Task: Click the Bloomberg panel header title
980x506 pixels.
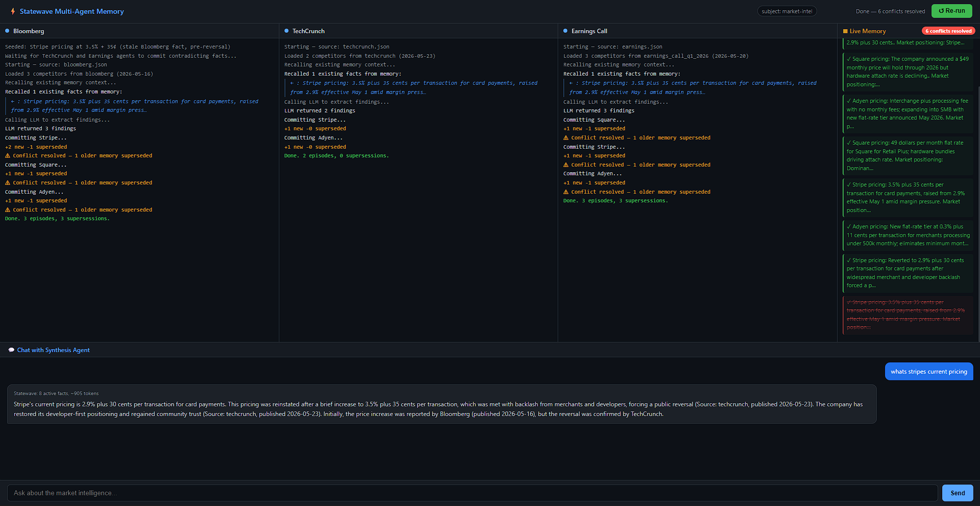Action: coord(29,31)
